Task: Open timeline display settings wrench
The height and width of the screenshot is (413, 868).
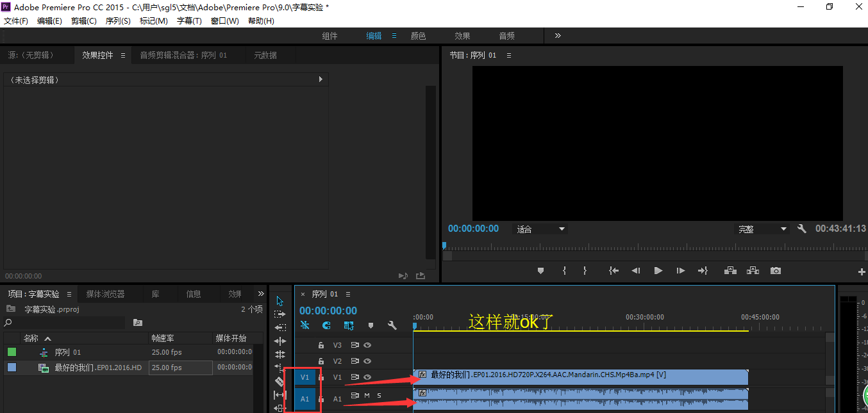Action: 392,325
